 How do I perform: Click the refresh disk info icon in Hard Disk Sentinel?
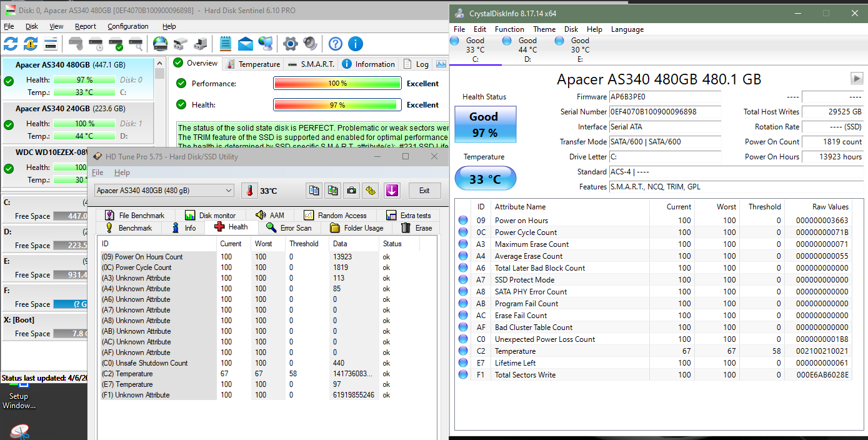pos(11,44)
